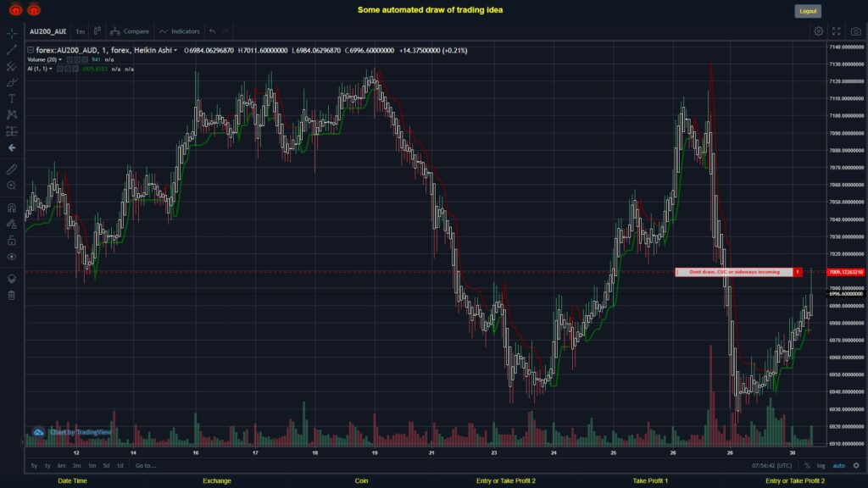
Task: Select the crosshair cursor tool
Action: pyautogui.click(x=12, y=33)
